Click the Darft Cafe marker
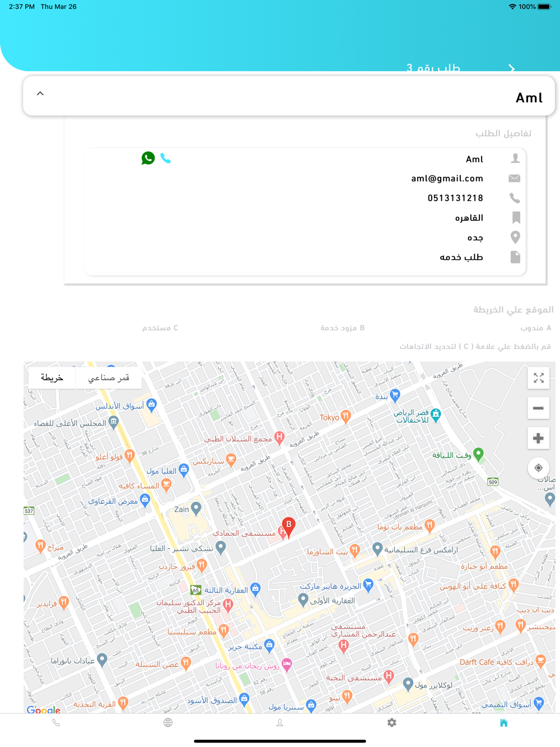Screen dimensions: 560x747 pyautogui.click(x=540, y=661)
